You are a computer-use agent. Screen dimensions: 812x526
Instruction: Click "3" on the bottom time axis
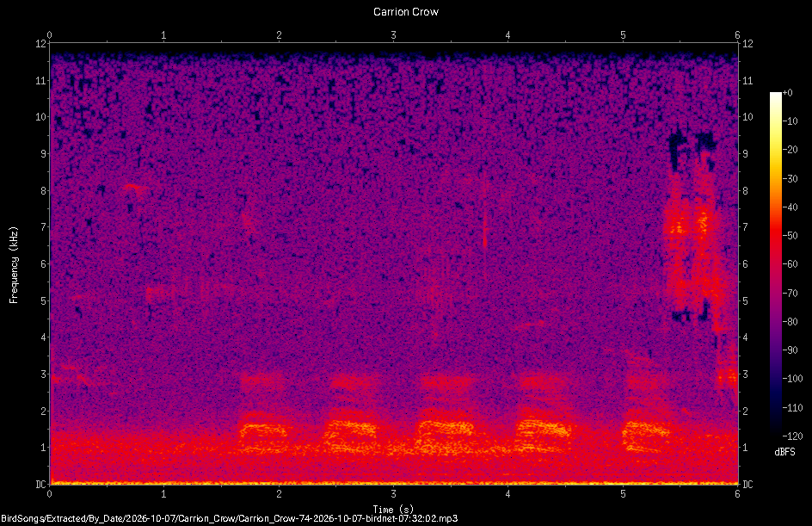pyautogui.click(x=394, y=494)
